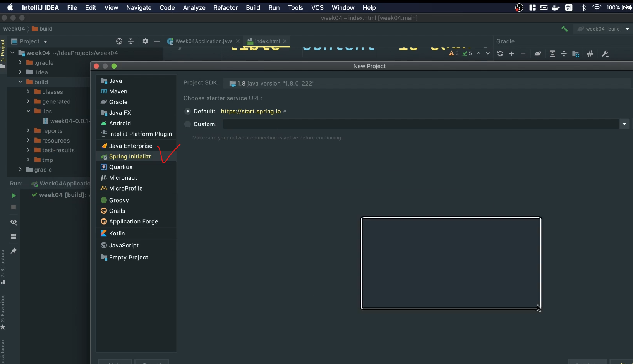This screenshot has height=364, width=633.
Task: Close the index.html tab
Action: click(285, 41)
